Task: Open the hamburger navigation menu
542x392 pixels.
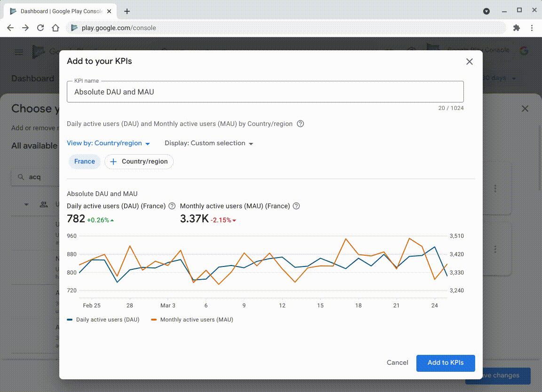Action: point(19,52)
